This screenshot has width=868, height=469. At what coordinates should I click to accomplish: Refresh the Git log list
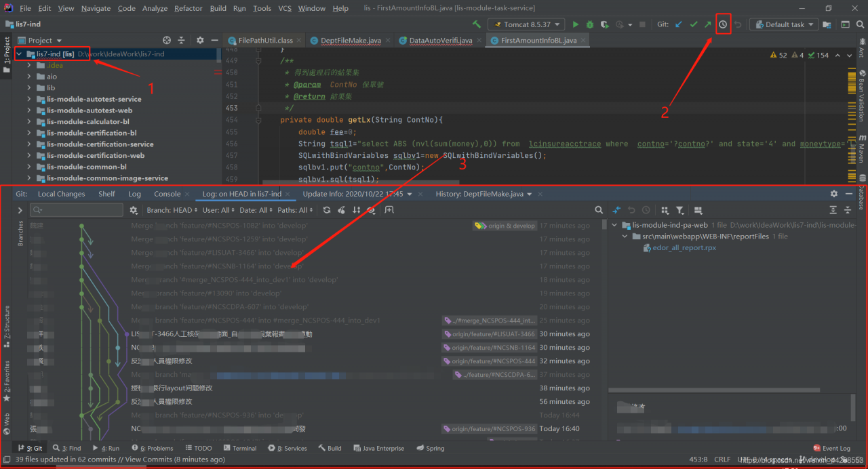(327, 210)
